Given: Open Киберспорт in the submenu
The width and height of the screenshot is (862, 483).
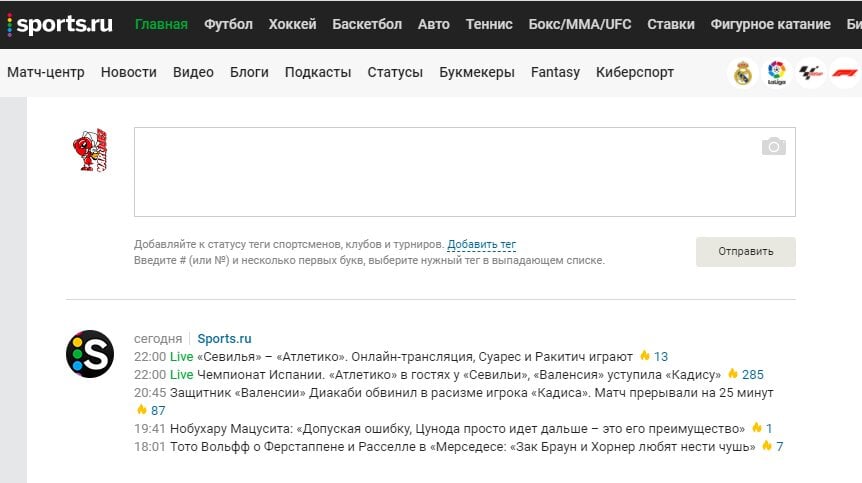Looking at the screenshot, I should coord(634,72).
